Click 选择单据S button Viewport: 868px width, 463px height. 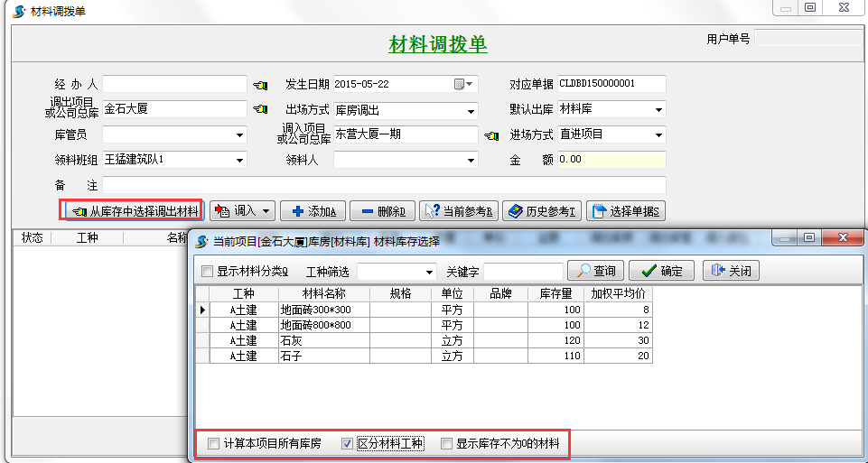pyautogui.click(x=626, y=211)
